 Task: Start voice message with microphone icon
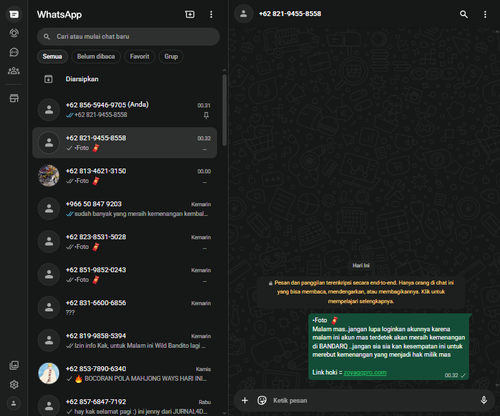[x=484, y=400]
